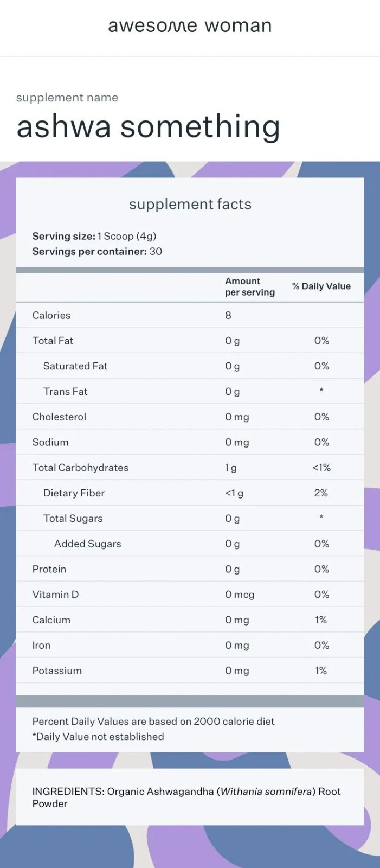The width and height of the screenshot is (380, 868).
Task: Select the supplement name label
Action: click(x=67, y=98)
